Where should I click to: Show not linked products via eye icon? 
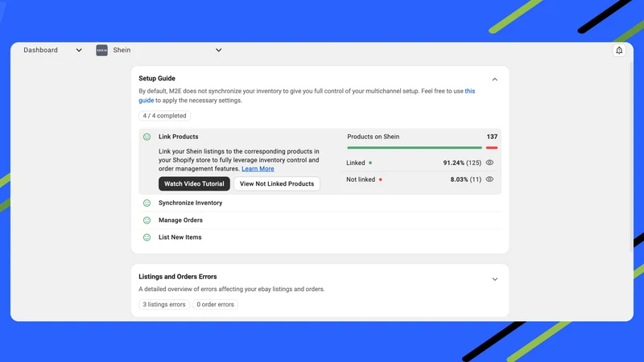click(489, 179)
